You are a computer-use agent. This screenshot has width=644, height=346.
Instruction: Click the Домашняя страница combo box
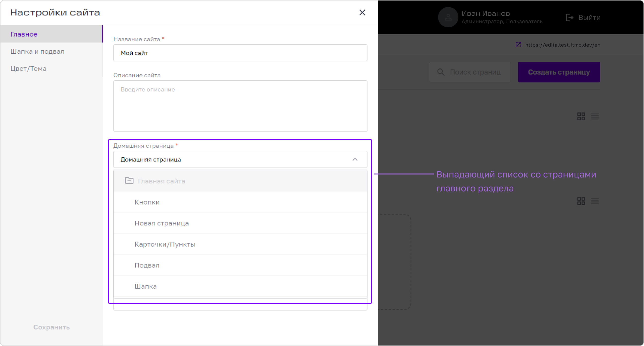[x=240, y=159]
